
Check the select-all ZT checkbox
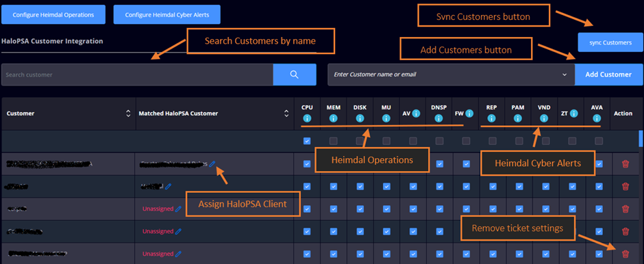[x=572, y=141]
